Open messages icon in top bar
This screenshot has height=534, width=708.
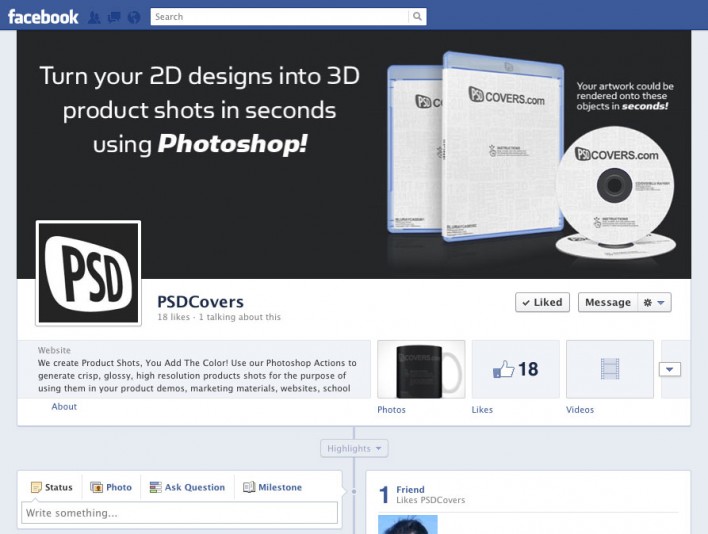pos(114,17)
